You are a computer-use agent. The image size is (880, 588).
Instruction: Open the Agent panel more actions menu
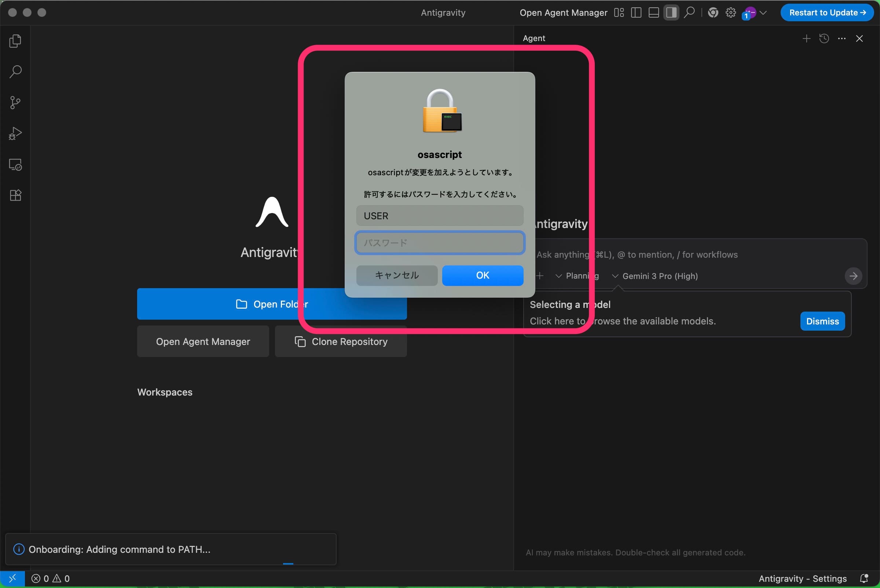point(842,38)
